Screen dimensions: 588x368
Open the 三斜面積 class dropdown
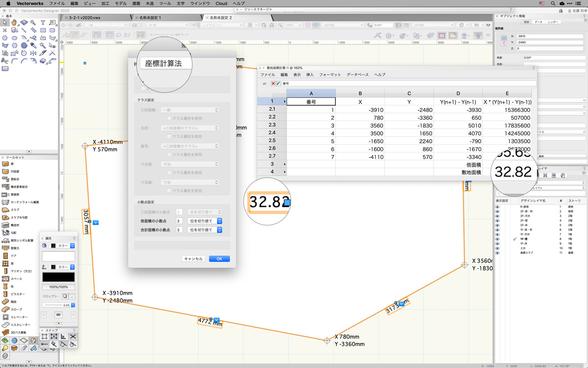coord(190,110)
